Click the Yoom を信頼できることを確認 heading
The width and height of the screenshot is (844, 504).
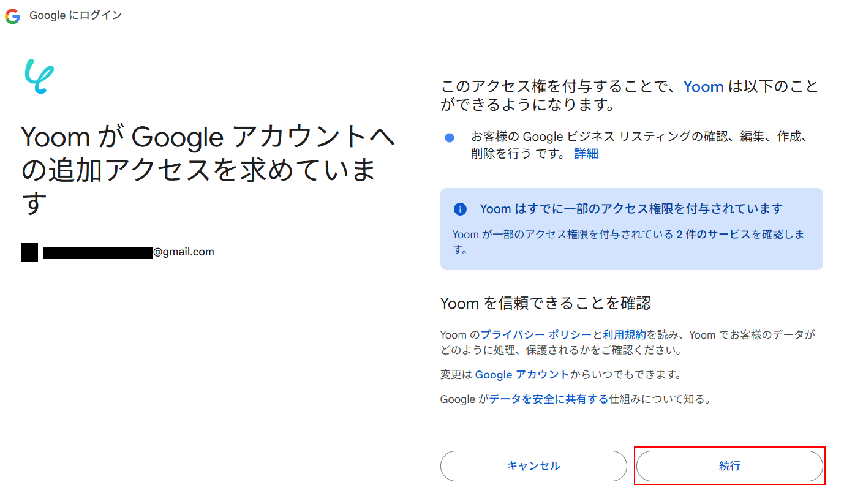[x=545, y=303]
